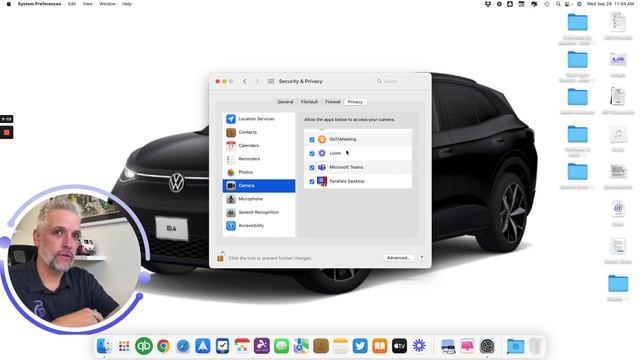Click the GoToMeeting app row
This screenshot has height=360, width=640.
pyautogui.click(x=358, y=139)
